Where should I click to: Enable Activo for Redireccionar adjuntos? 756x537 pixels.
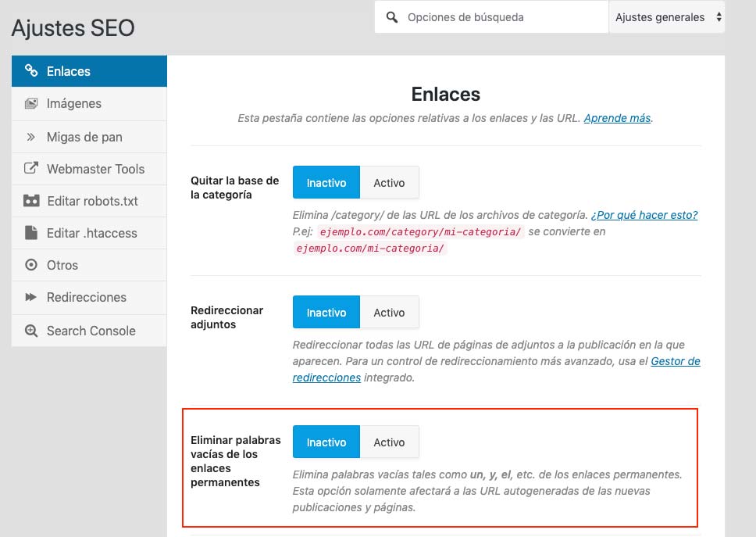click(x=389, y=312)
